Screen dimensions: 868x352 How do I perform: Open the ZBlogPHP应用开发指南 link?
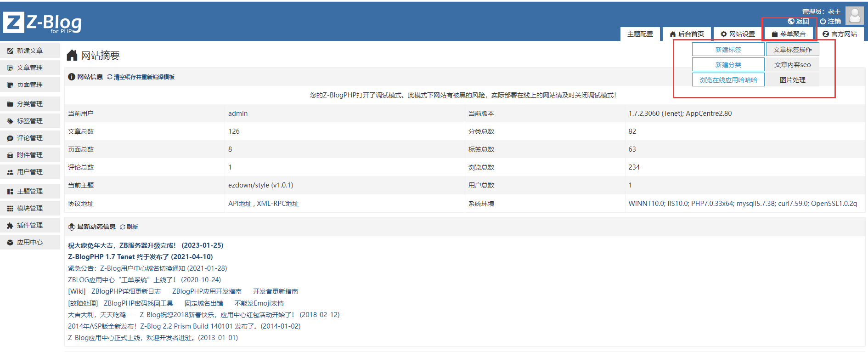pyautogui.click(x=207, y=291)
